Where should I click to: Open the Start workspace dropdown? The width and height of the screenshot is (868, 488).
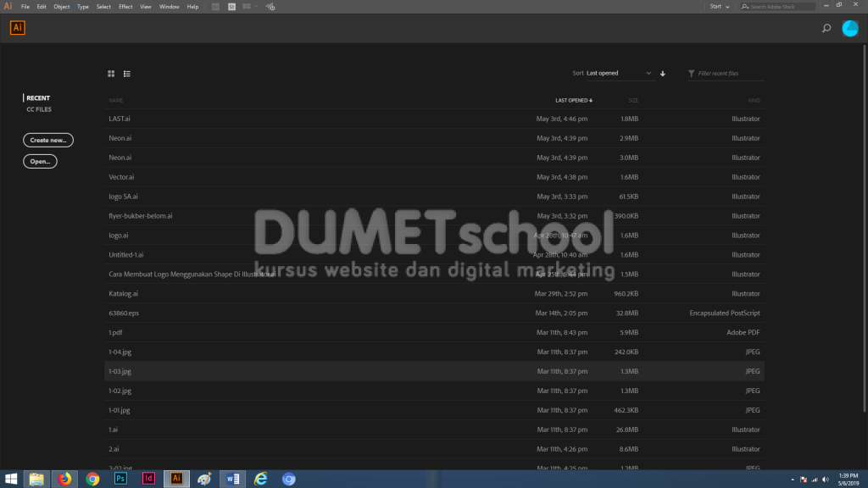click(720, 7)
